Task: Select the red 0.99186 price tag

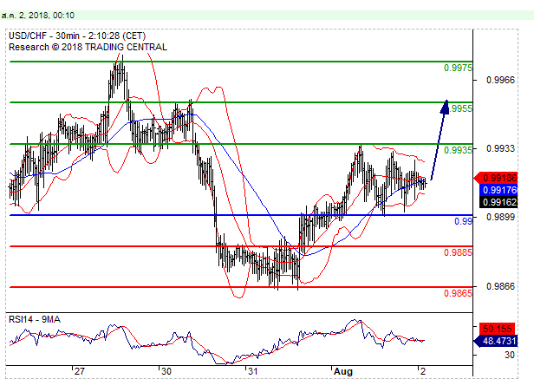Action: point(496,178)
